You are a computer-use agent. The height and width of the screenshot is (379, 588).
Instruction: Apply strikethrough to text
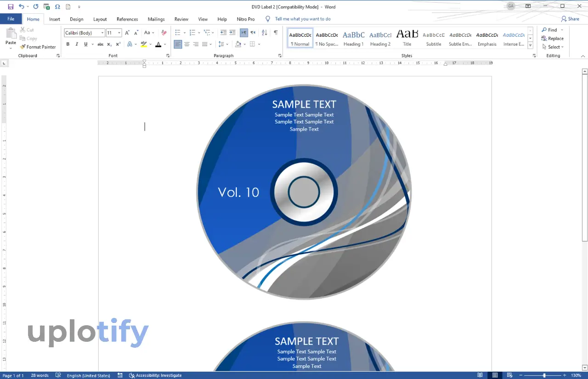coord(100,44)
